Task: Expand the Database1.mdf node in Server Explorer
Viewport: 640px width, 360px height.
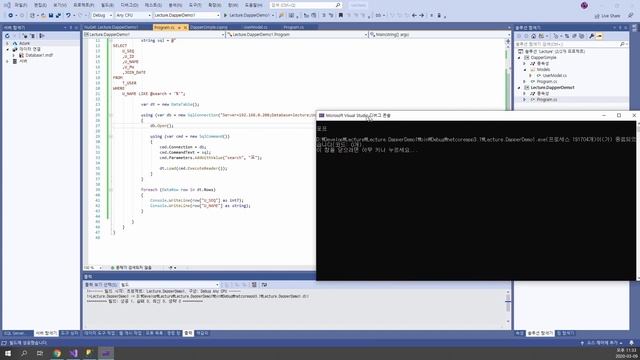Action: [x=14, y=55]
